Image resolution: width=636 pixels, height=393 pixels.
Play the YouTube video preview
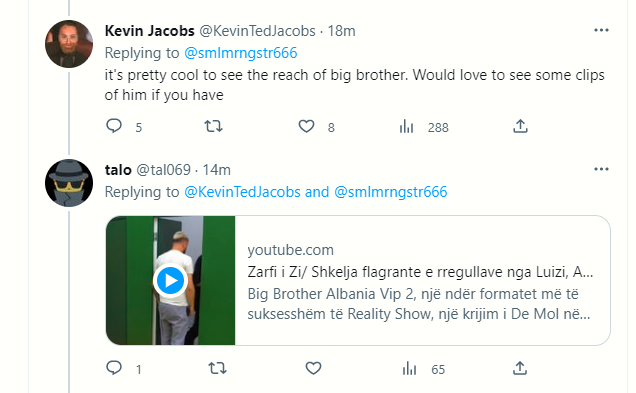[170, 280]
